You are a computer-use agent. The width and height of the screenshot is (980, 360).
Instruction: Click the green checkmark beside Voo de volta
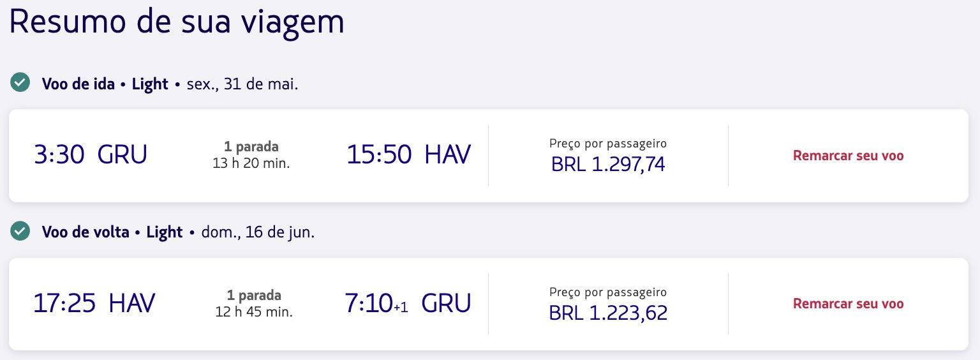[21, 231]
